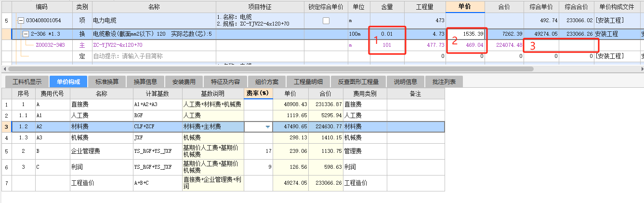644x203 pixels.
Task: Select the 1535.39 unit price cell
Action: tap(465, 34)
